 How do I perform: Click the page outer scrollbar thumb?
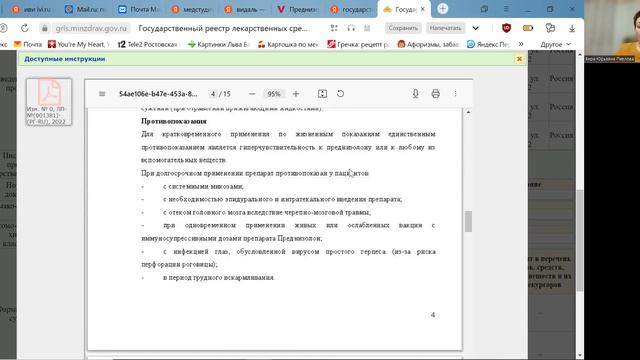(580, 241)
